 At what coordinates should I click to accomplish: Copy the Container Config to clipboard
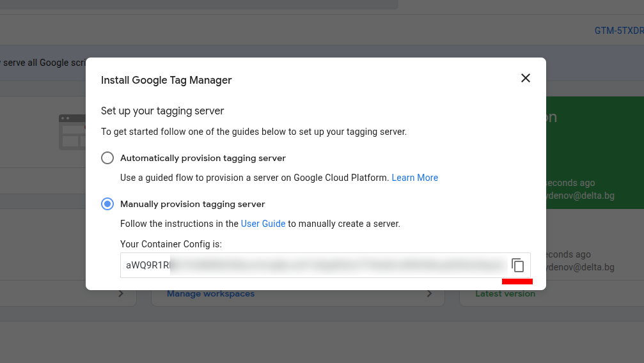coord(518,265)
